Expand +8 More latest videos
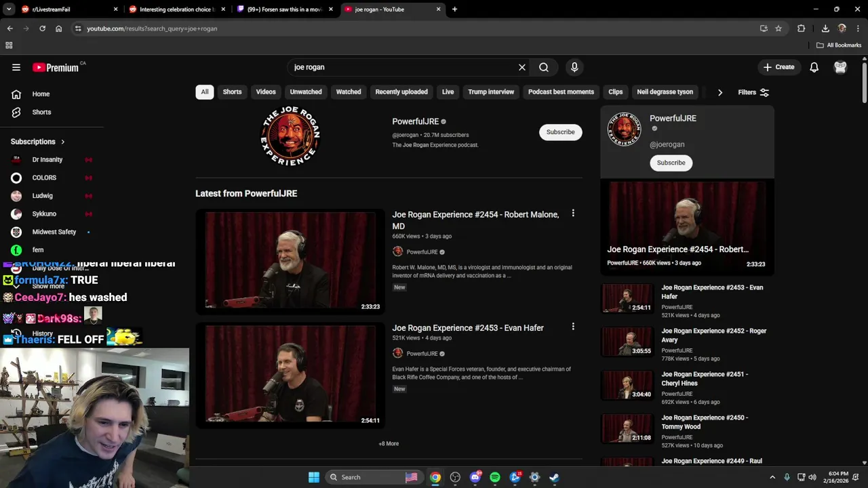The height and width of the screenshot is (488, 868). pyautogui.click(x=389, y=443)
